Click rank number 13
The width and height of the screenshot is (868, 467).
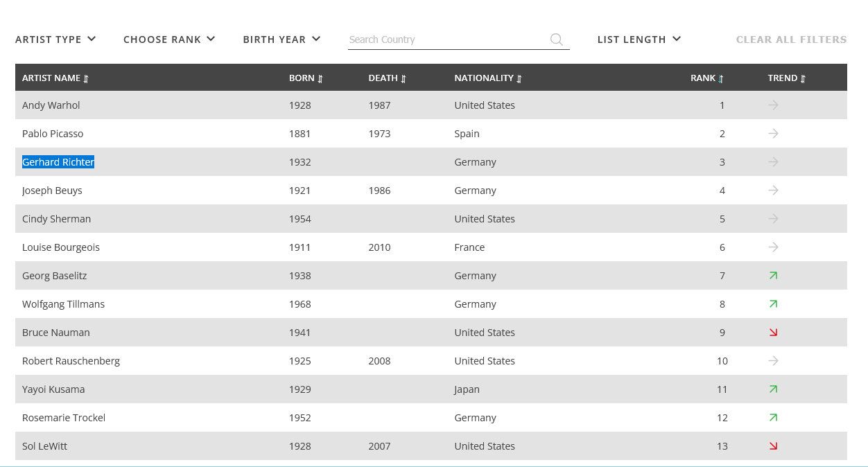[x=722, y=446]
